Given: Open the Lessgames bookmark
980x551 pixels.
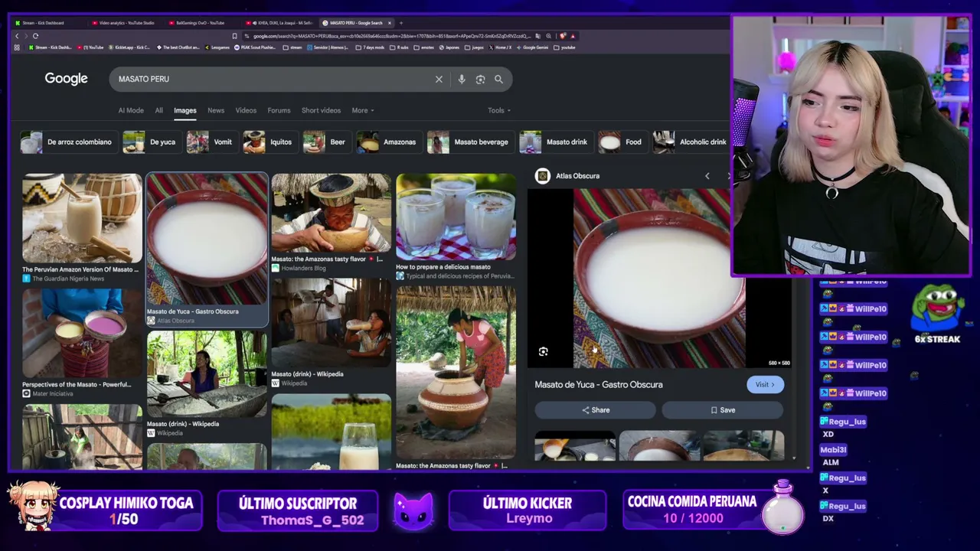Looking at the screenshot, I should tap(217, 47).
